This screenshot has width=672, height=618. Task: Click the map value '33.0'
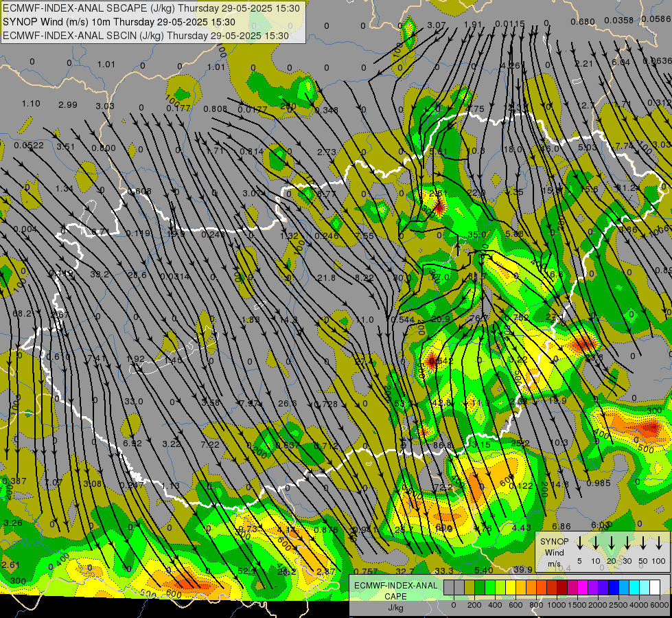[x=133, y=402]
